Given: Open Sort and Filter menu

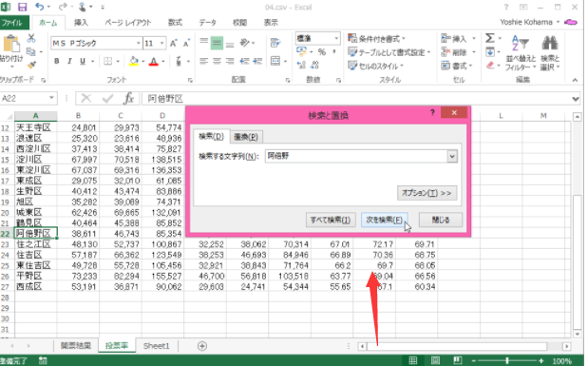Looking at the screenshot, I should (x=521, y=52).
